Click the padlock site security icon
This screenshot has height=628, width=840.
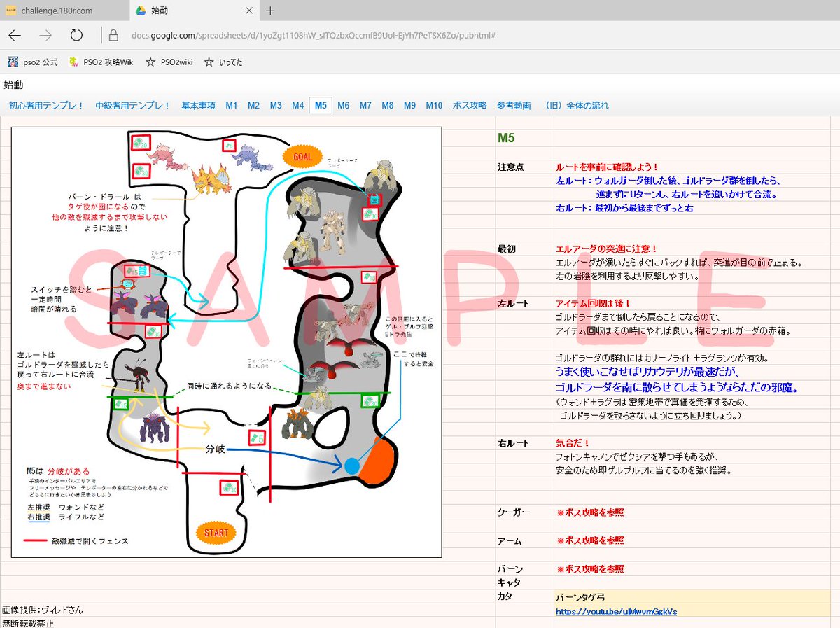pyautogui.click(x=113, y=36)
